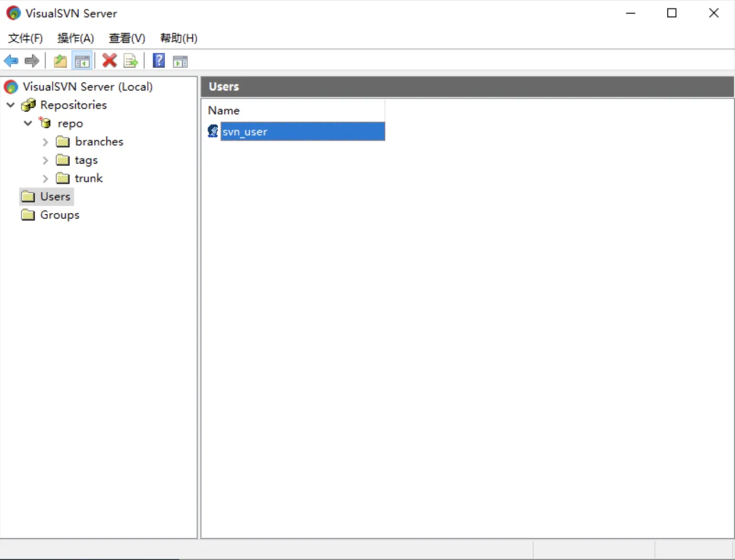This screenshot has width=735, height=560.
Task: Click the branches folder icon
Action: [62, 142]
